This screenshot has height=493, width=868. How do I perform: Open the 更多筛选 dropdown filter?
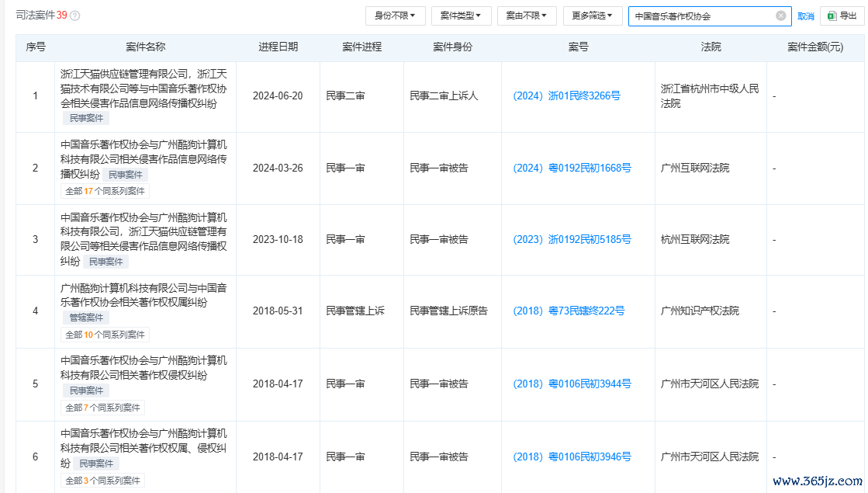coord(593,16)
